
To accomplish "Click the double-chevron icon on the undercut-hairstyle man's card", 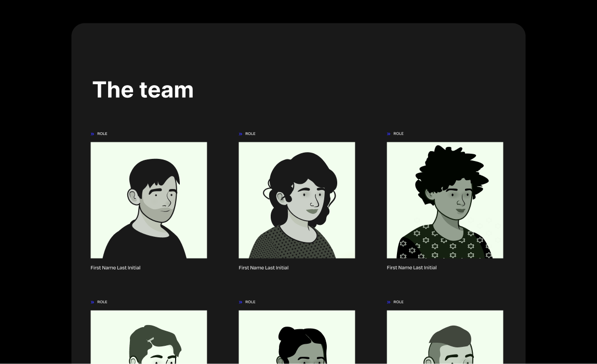I will coord(388,302).
